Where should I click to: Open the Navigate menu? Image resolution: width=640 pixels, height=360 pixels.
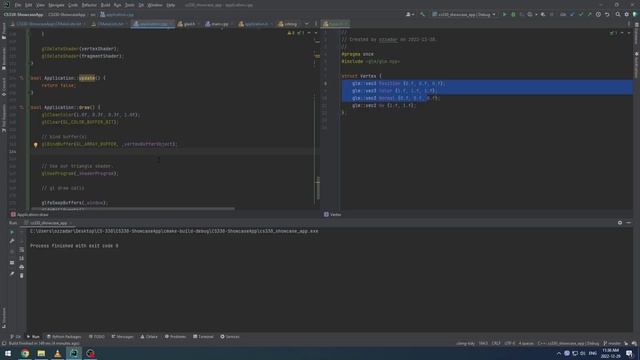click(56, 5)
